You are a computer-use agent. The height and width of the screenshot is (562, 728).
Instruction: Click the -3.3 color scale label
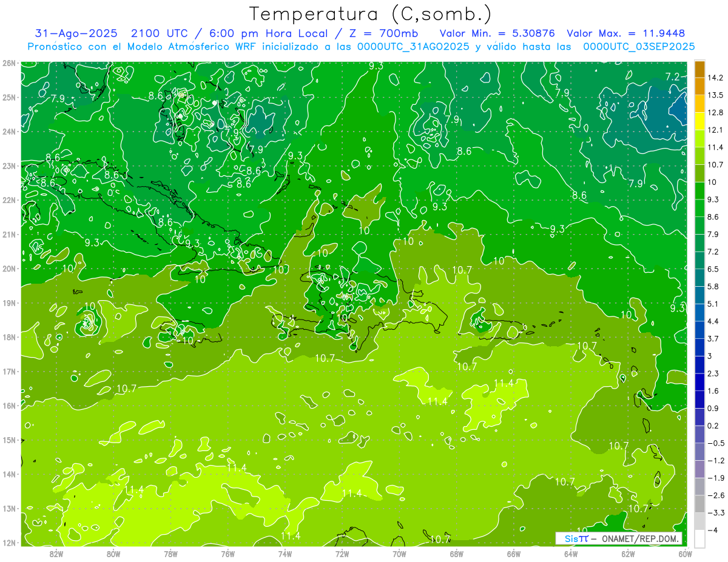click(x=716, y=512)
